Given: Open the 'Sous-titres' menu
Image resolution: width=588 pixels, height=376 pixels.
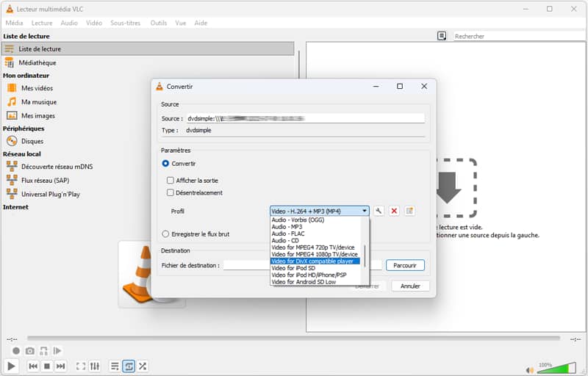Looking at the screenshot, I should coord(125,23).
